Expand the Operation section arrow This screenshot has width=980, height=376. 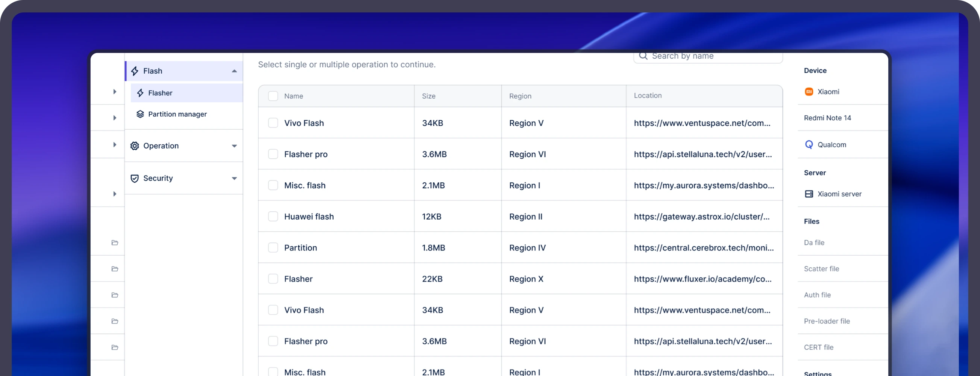coord(234,146)
